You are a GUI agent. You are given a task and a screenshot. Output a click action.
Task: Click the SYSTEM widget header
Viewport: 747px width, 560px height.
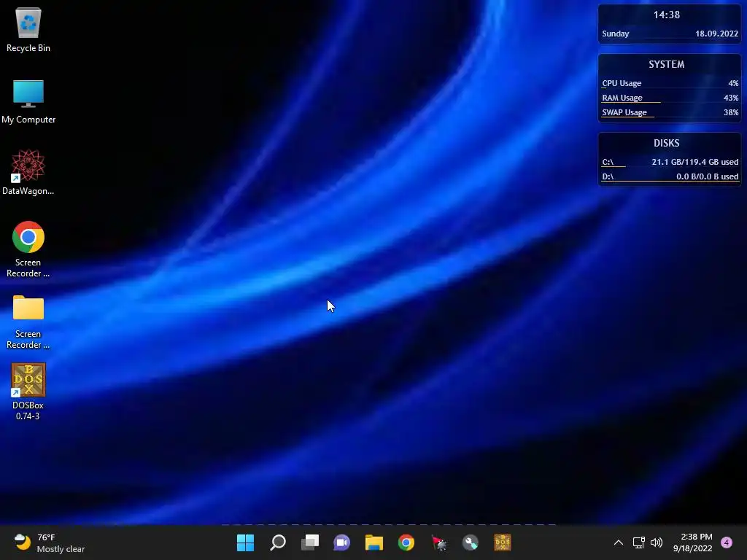667,64
